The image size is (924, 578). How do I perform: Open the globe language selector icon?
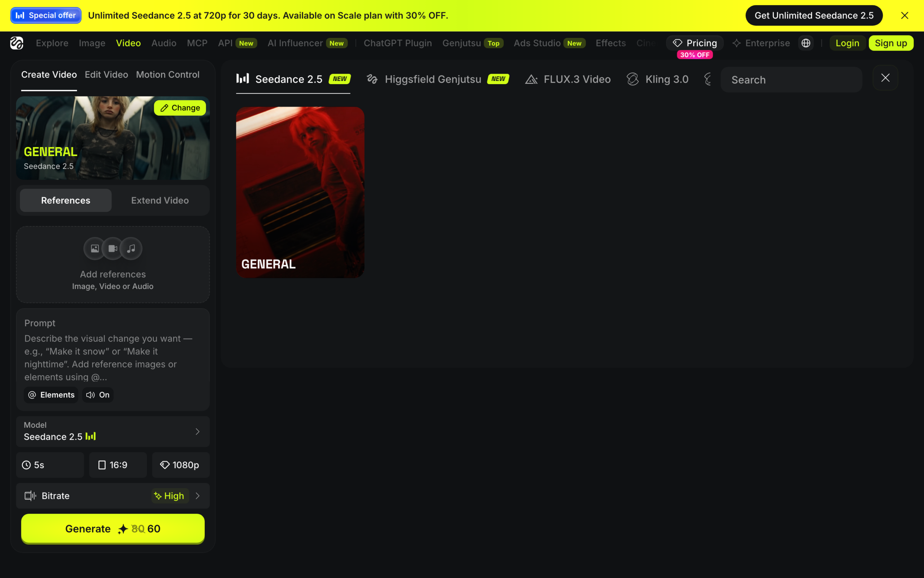click(806, 43)
